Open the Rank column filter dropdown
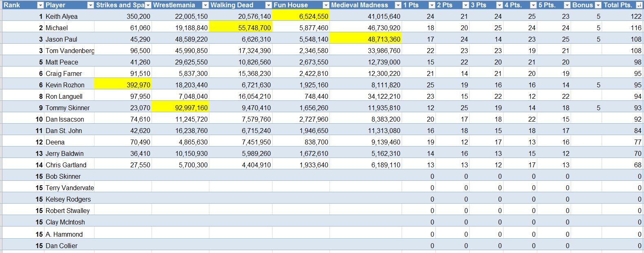This screenshot has width=644, height=253. click(40, 5)
